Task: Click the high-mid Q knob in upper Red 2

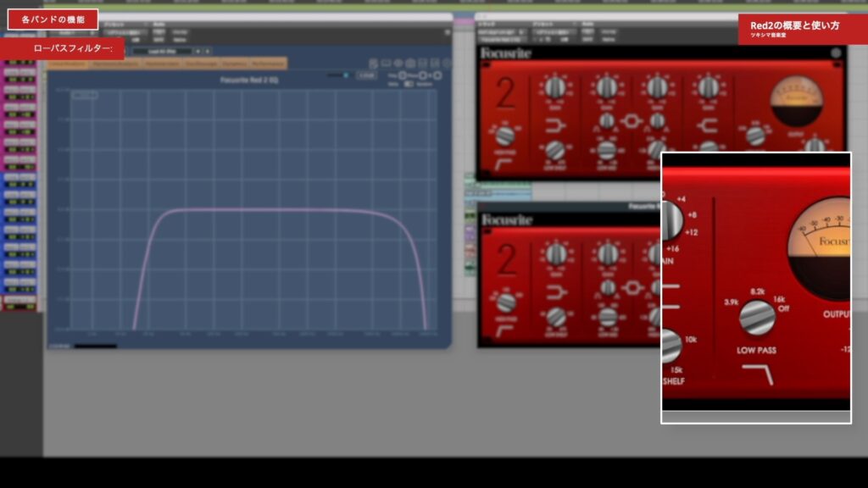Action: point(657,120)
